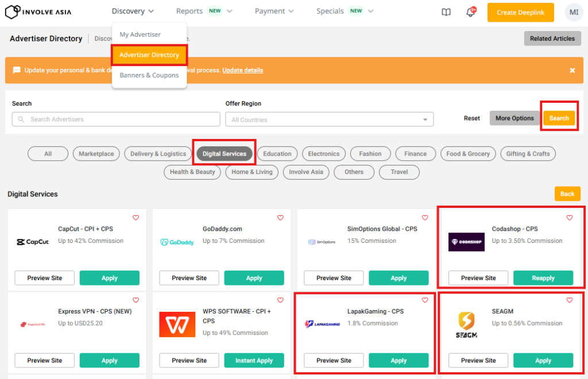
Task: Click the Involve Asia logo
Action: click(38, 11)
